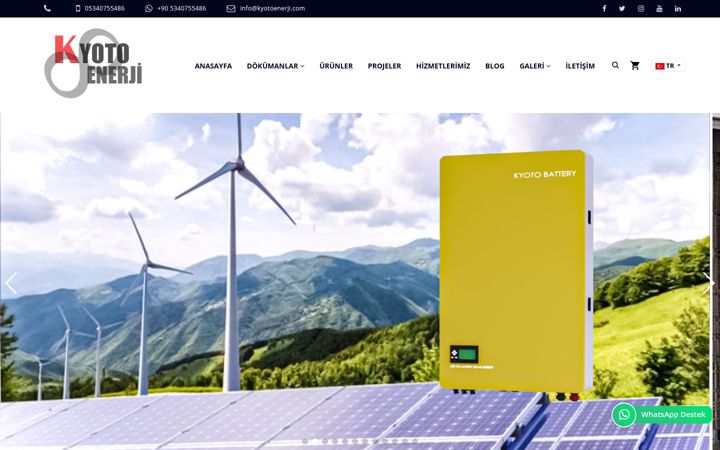Expand the DÖKÜMANLAR dropdown menu
720x450 pixels.
[276, 66]
